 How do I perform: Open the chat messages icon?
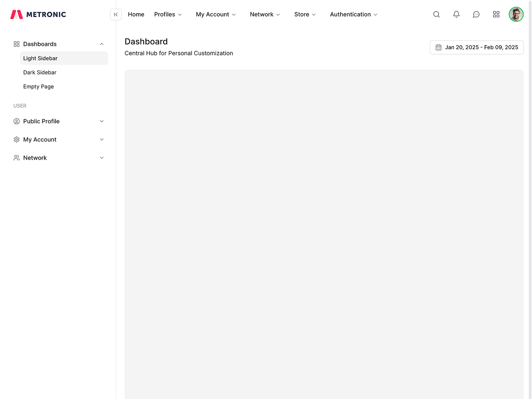coord(476,15)
